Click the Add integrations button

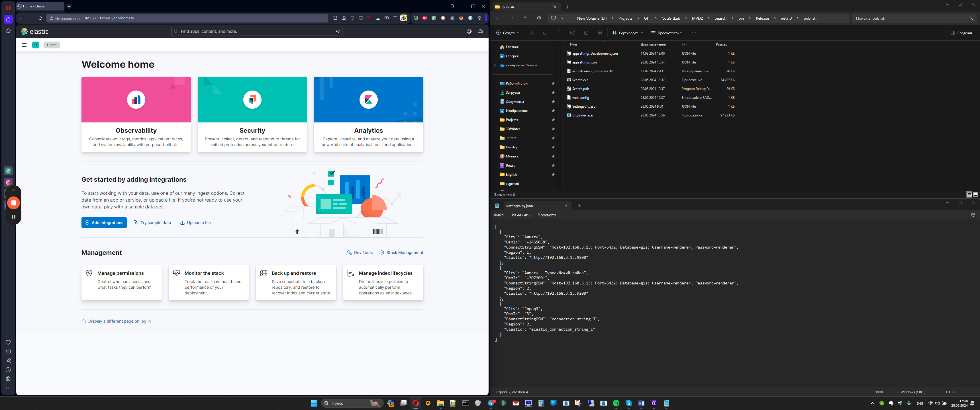pos(104,222)
